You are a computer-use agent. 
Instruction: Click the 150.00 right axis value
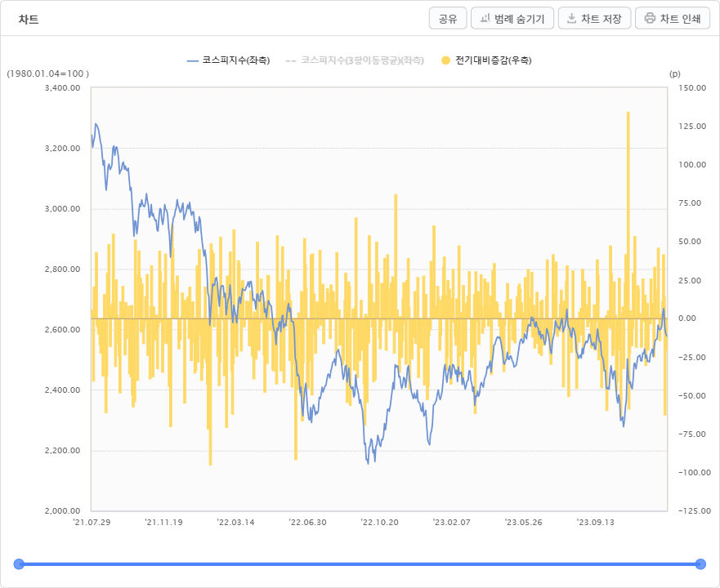pos(692,87)
